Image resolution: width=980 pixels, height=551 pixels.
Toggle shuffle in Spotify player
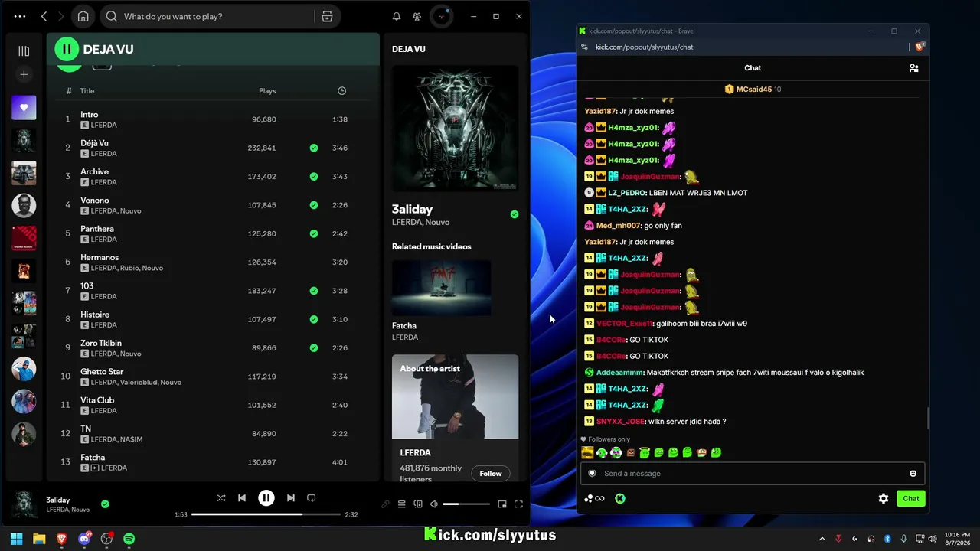point(221,498)
